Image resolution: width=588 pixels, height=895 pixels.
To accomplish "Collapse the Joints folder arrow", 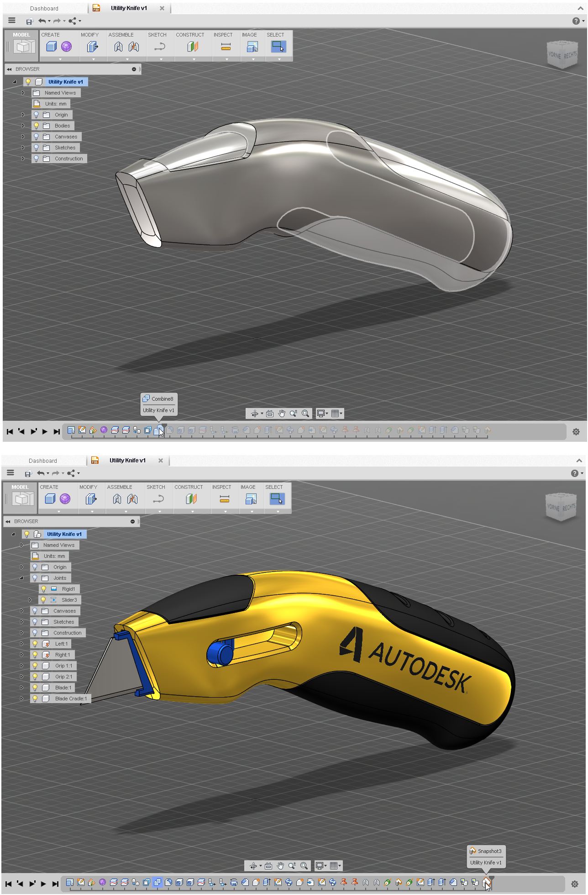I will click(x=21, y=578).
